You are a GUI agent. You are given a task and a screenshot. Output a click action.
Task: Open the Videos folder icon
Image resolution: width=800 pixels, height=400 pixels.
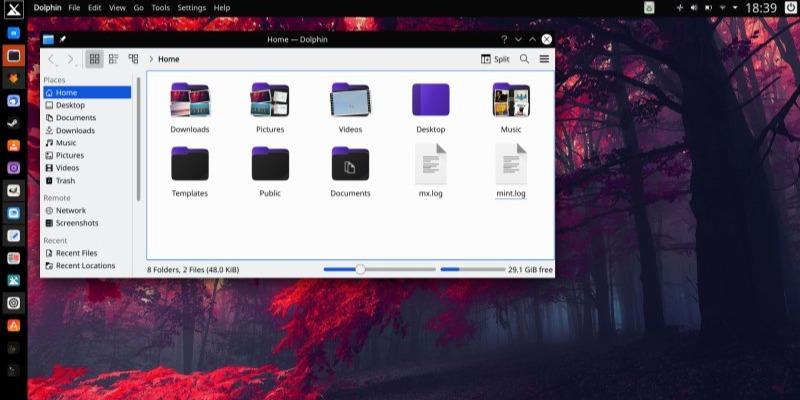350,99
